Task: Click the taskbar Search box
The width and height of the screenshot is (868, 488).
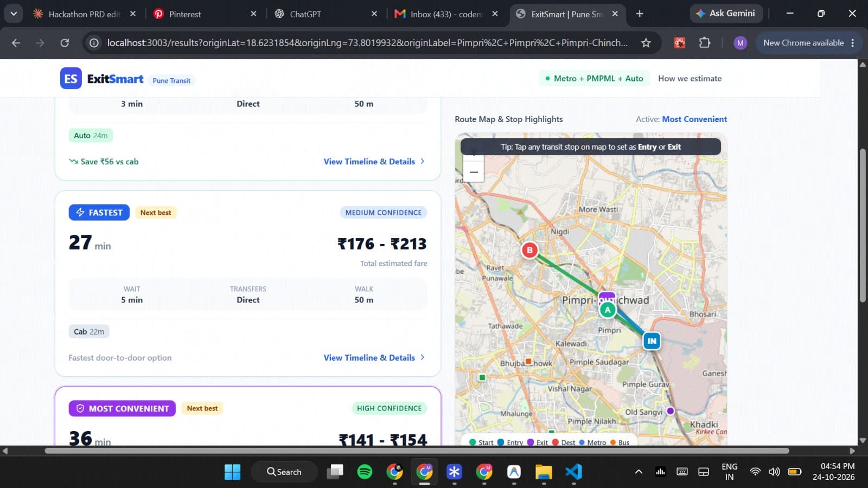Action: (284, 472)
